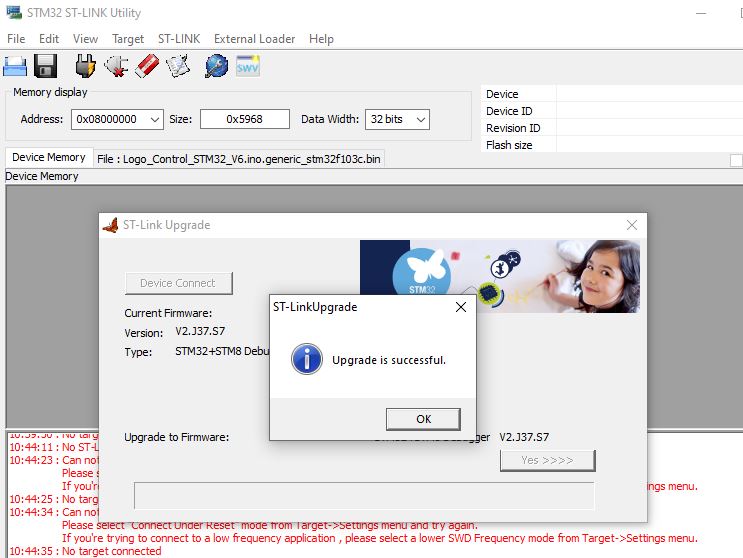Click the Connect to target plug icon
Image resolution: width=743 pixels, height=558 pixels.
pyautogui.click(x=86, y=66)
